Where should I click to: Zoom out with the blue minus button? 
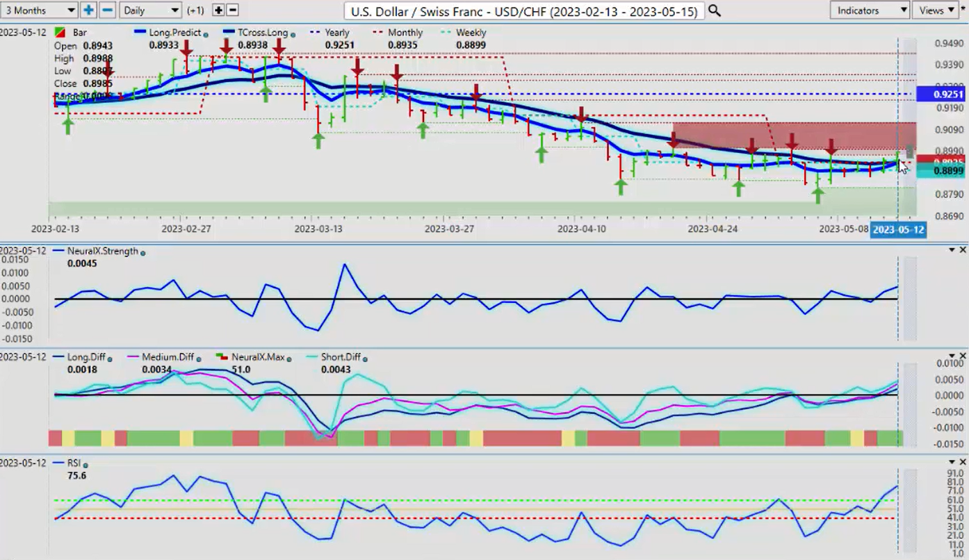107,10
